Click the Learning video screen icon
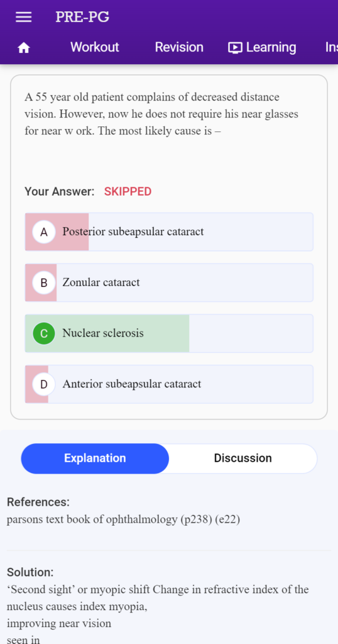Viewport: 338px width, 644px height. pos(235,48)
